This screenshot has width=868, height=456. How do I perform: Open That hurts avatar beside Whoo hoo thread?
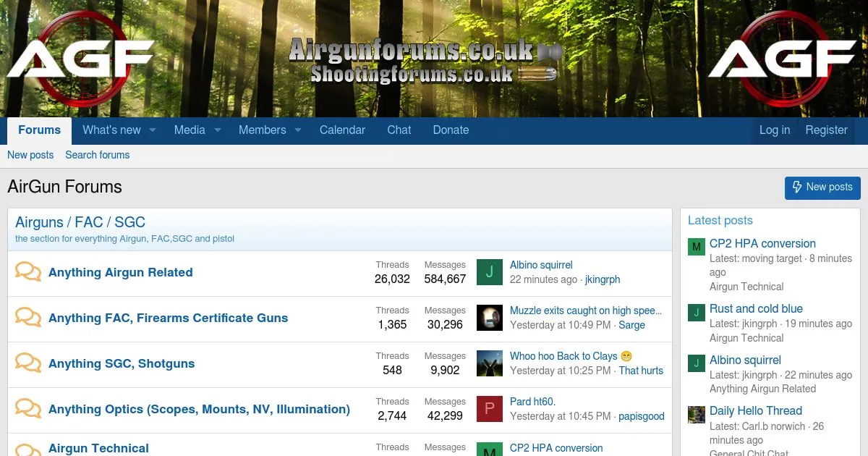[490, 363]
